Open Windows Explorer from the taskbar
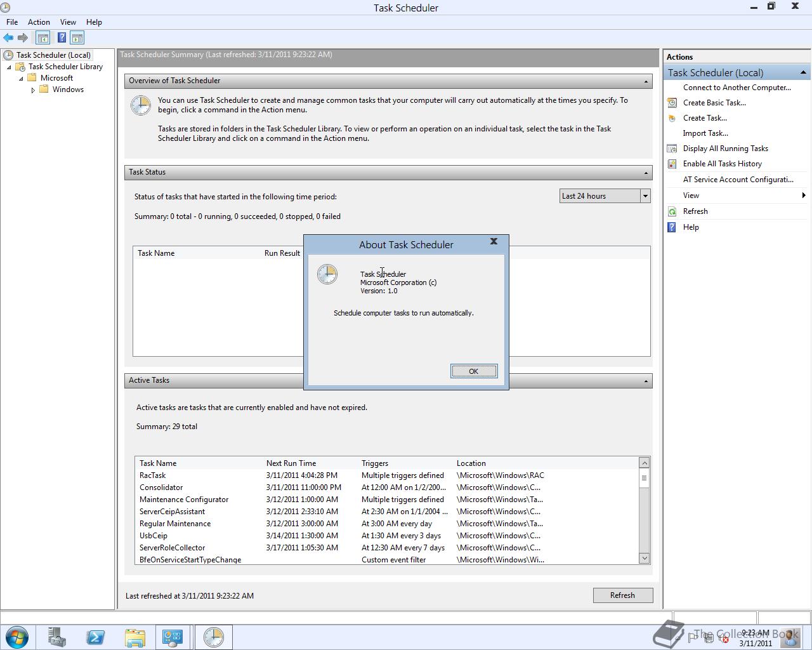This screenshot has width=812, height=650. pyautogui.click(x=134, y=637)
